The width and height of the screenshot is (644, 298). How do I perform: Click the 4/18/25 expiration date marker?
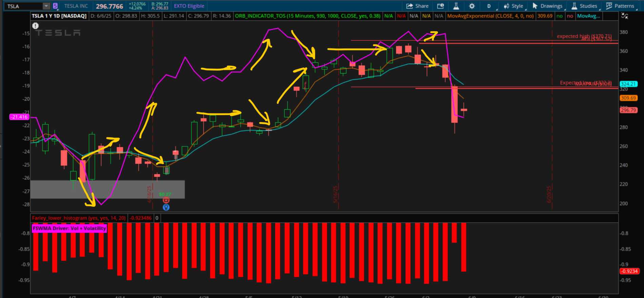coord(149,194)
